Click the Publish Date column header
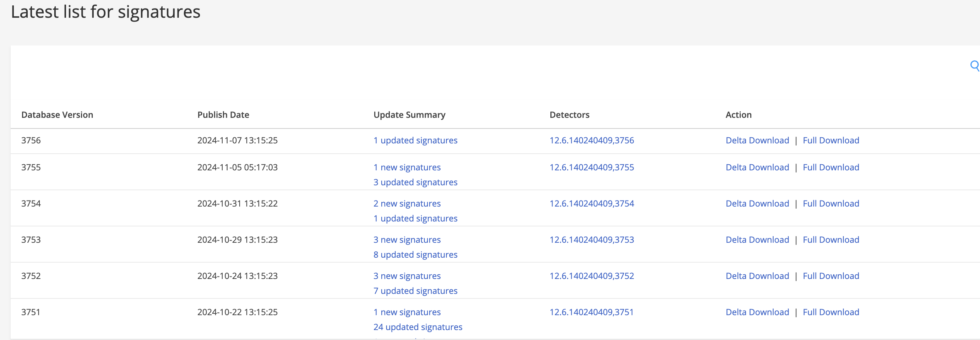This screenshot has height=340, width=980. click(223, 115)
